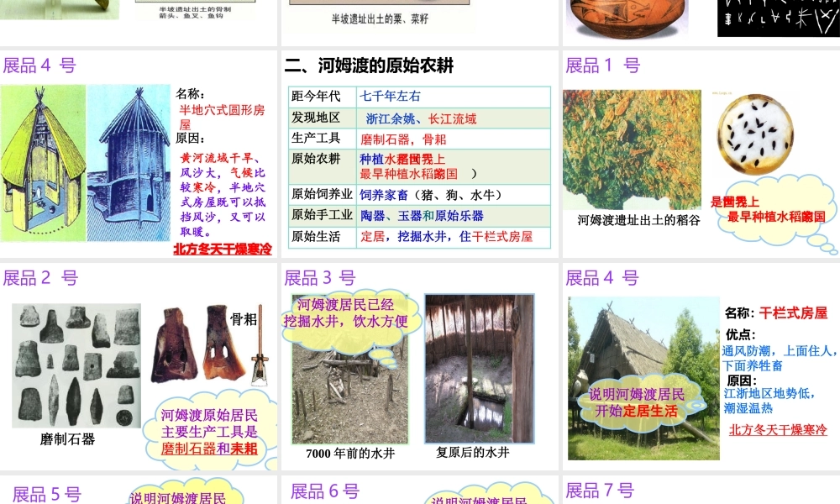Open the 展品 7 号 slide
The height and width of the screenshot is (504, 840).
coord(701,490)
